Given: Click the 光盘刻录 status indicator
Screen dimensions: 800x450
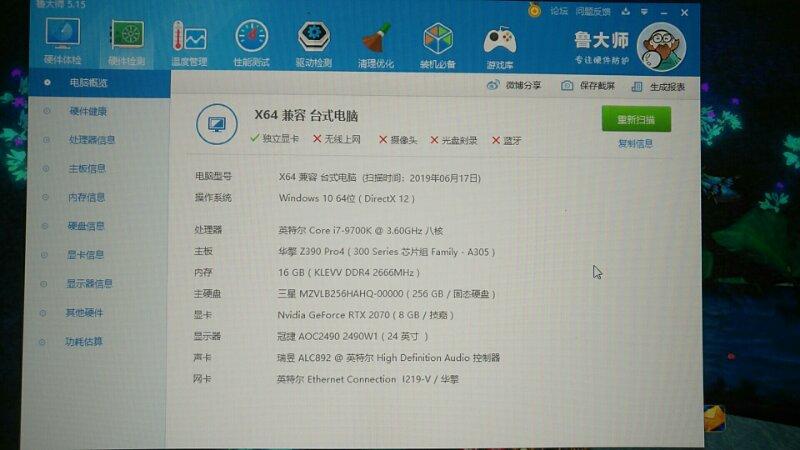Looking at the screenshot, I should (x=454, y=140).
